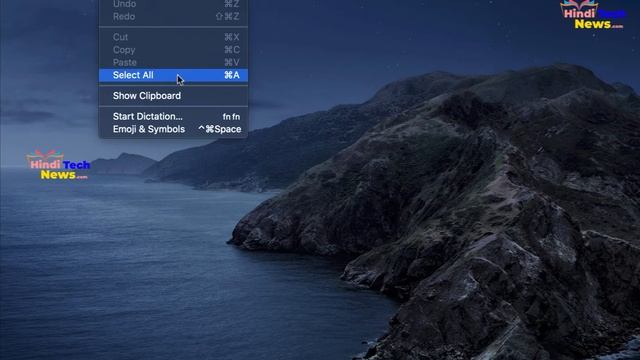Screen dimensions: 640x360
Task: Choose Start Dictation... menu item
Action: [173, 117]
